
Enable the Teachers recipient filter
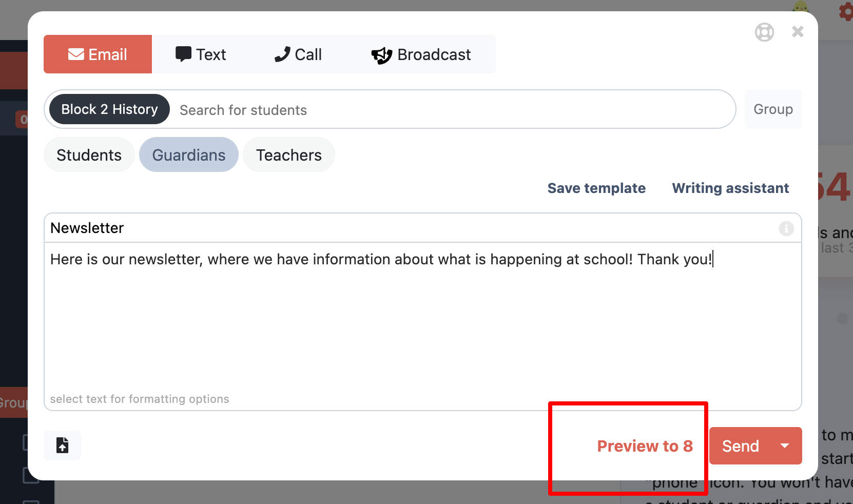(x=288, y=154)
